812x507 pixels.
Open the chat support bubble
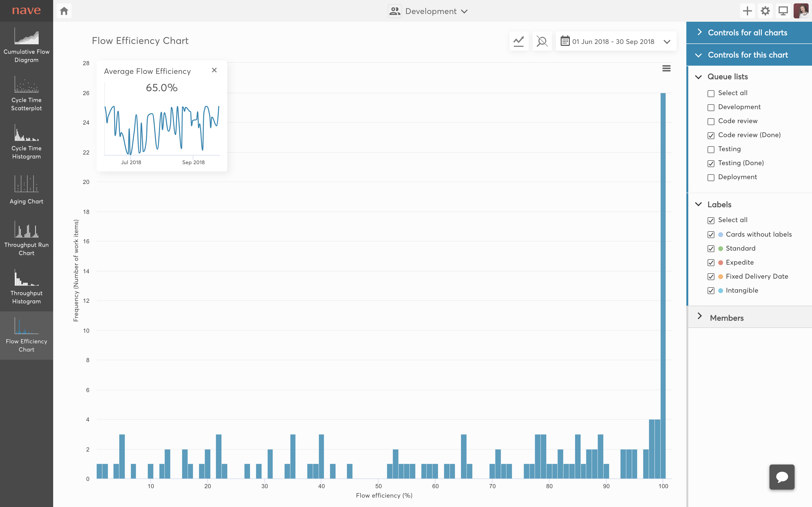[x=782, y=477]
